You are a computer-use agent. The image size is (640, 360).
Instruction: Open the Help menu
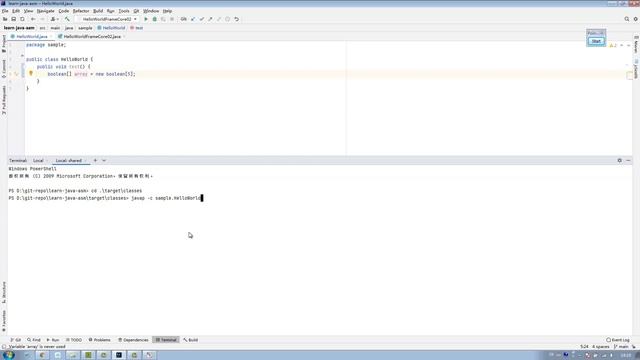167,11
